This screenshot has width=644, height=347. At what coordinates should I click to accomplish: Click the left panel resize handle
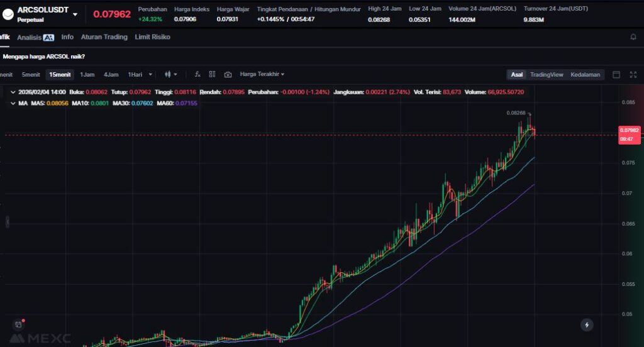7,221
